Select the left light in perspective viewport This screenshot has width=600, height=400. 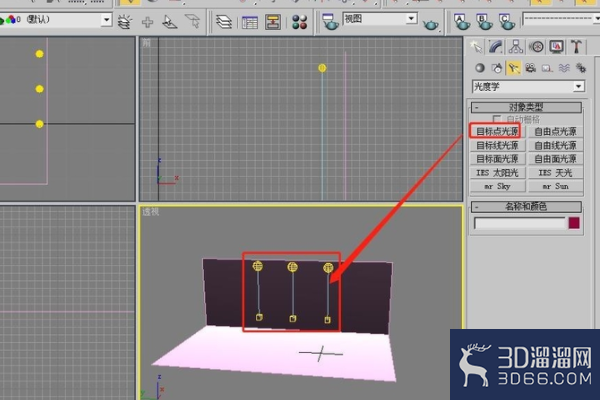coord(258,266)
